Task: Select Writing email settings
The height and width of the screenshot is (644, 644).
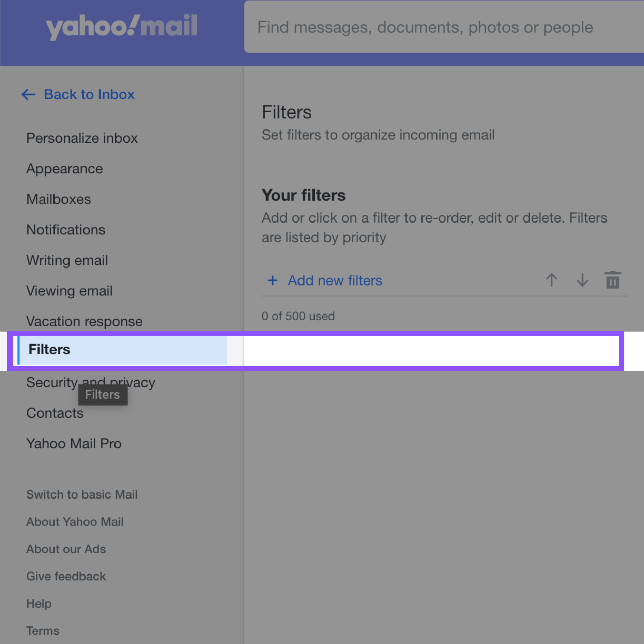Action: [x=67, y=261]
